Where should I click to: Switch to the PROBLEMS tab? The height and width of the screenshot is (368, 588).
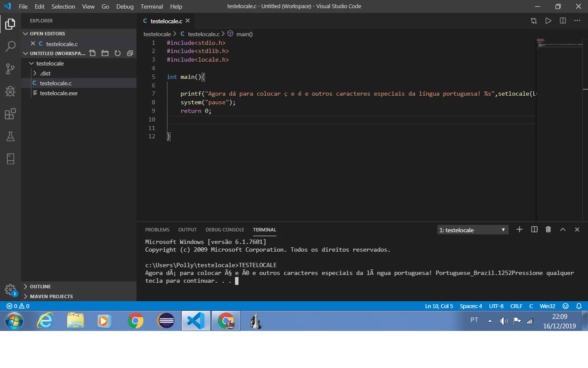click(157, 230)
